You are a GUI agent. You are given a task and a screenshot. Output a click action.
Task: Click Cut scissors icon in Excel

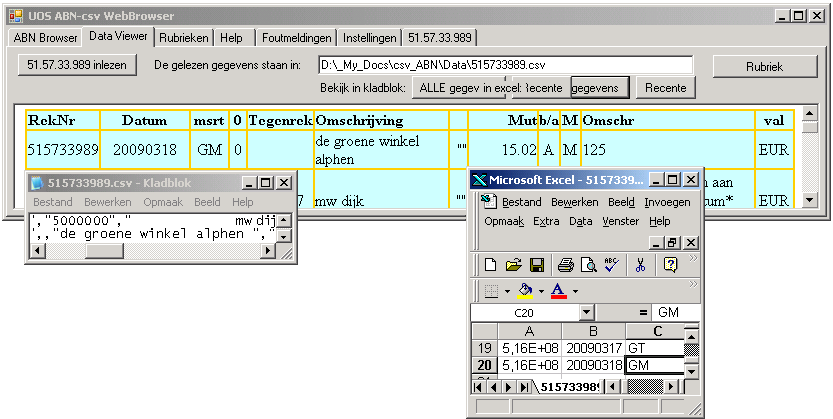point(640,264)
